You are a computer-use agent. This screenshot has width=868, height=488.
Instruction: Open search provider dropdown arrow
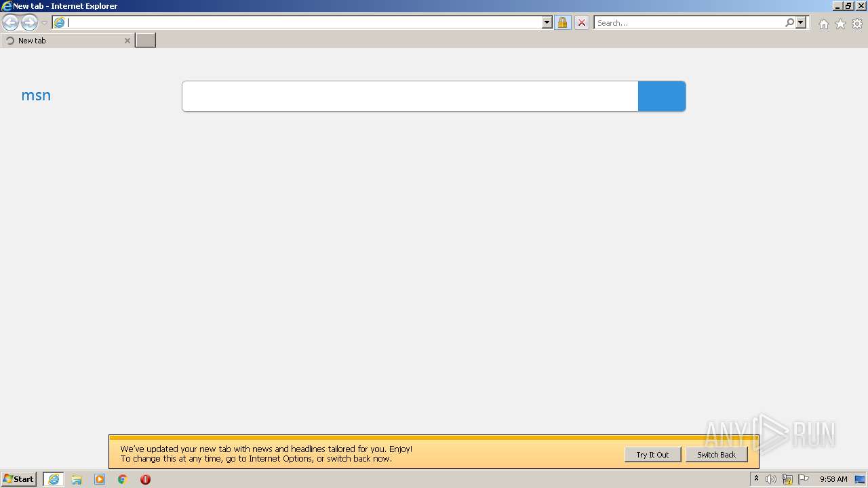801,23
